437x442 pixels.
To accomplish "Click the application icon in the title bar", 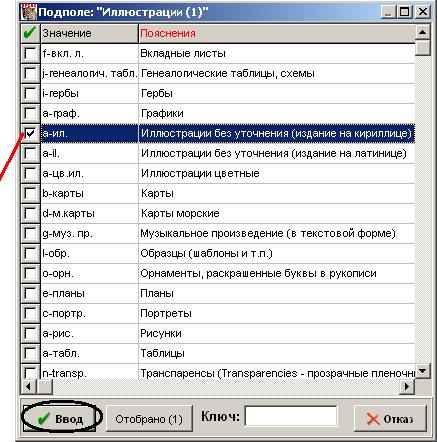I will point(29,12).
